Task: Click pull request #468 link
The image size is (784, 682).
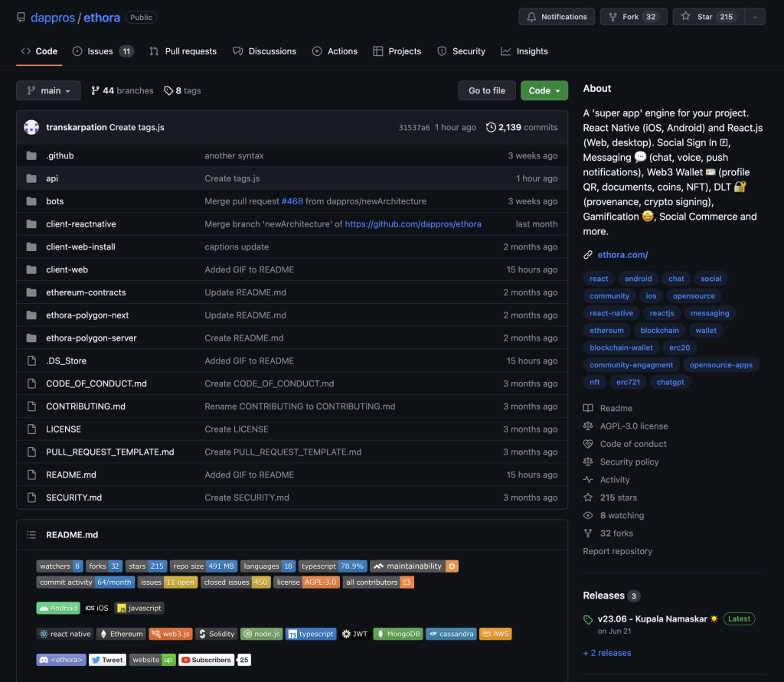Action: 292,201
